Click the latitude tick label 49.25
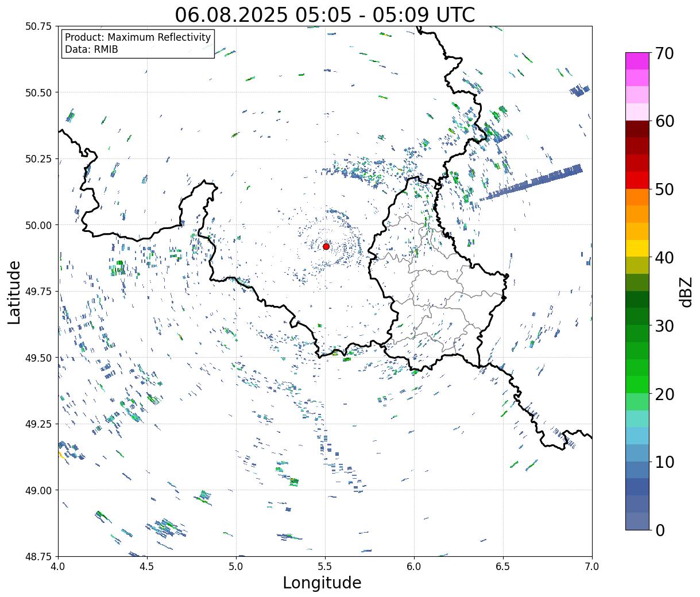The width and height of the screenshot is (700, 597). tap(38, 424)
